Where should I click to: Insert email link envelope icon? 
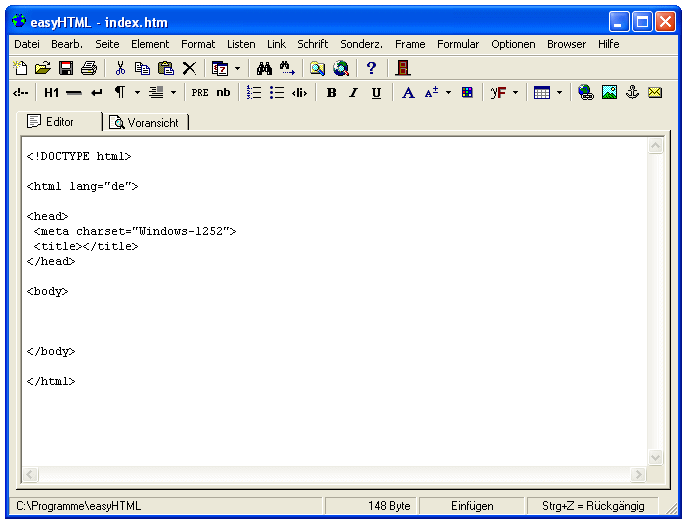coord(655,93)
